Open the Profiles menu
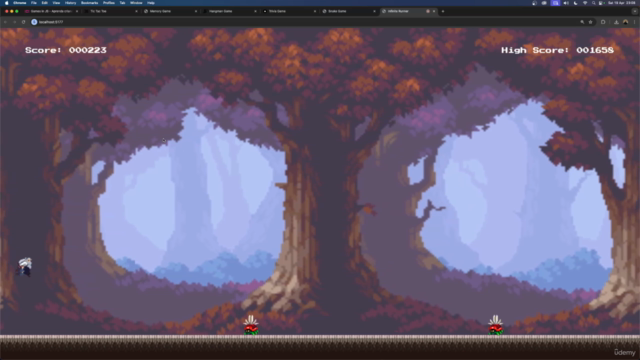 coord(109,3)
